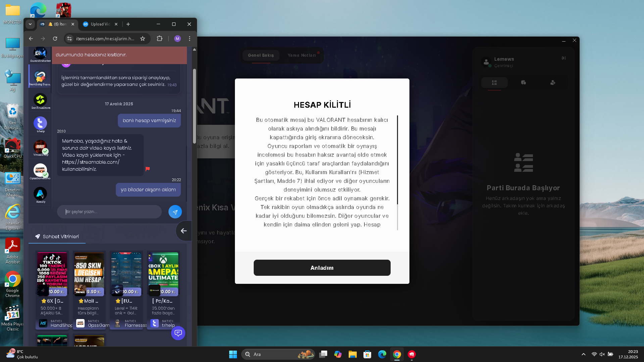The height and width of the screenshot is (362, 644).
Task: Select the trhelp conversation avatar
Action: click(40, 123)
